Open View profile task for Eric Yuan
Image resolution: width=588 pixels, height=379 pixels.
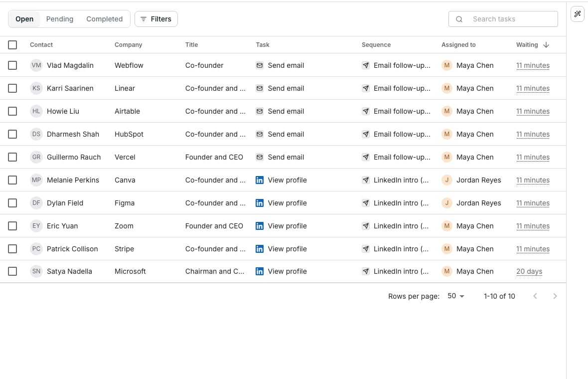point(287,226)
